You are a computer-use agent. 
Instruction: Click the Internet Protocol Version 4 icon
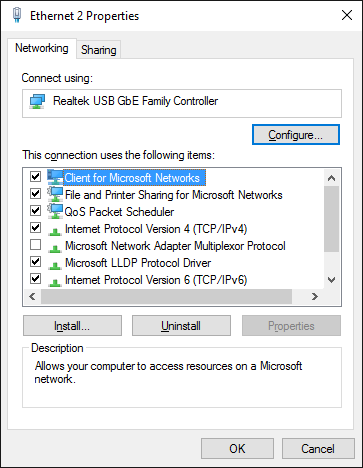tap(55, 231)
